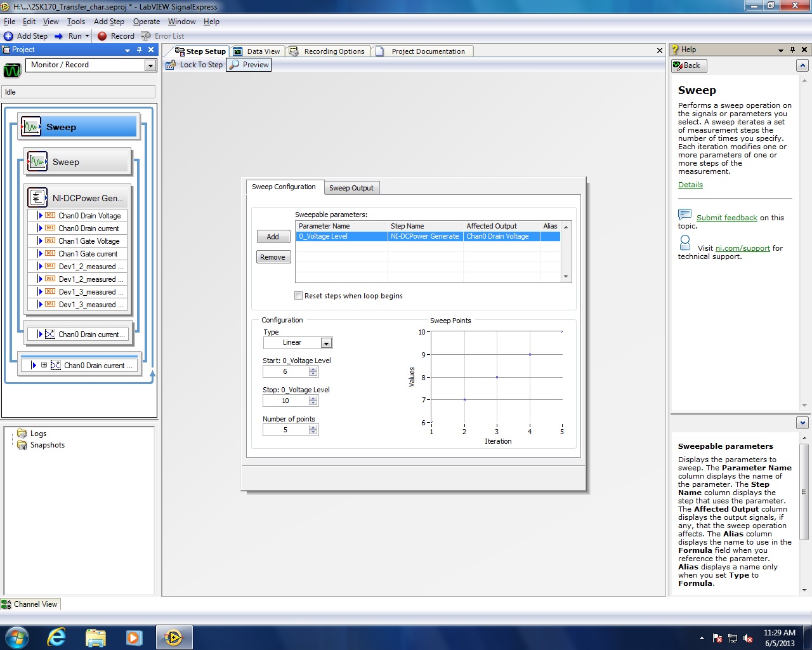Click the Lock To Step icon
This screenshot has height=650, width=812.
[x=171, y=65]
